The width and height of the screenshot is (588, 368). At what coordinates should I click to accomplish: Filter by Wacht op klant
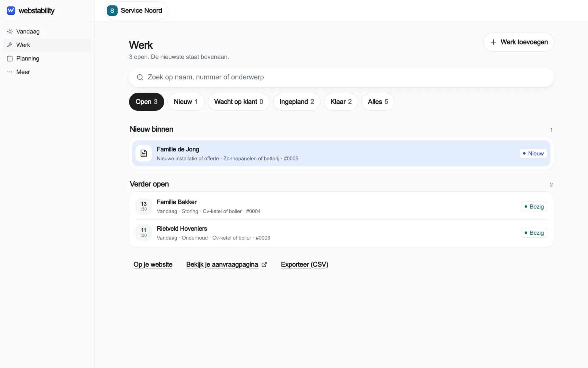pyautogui.click(x=239, y=102)
